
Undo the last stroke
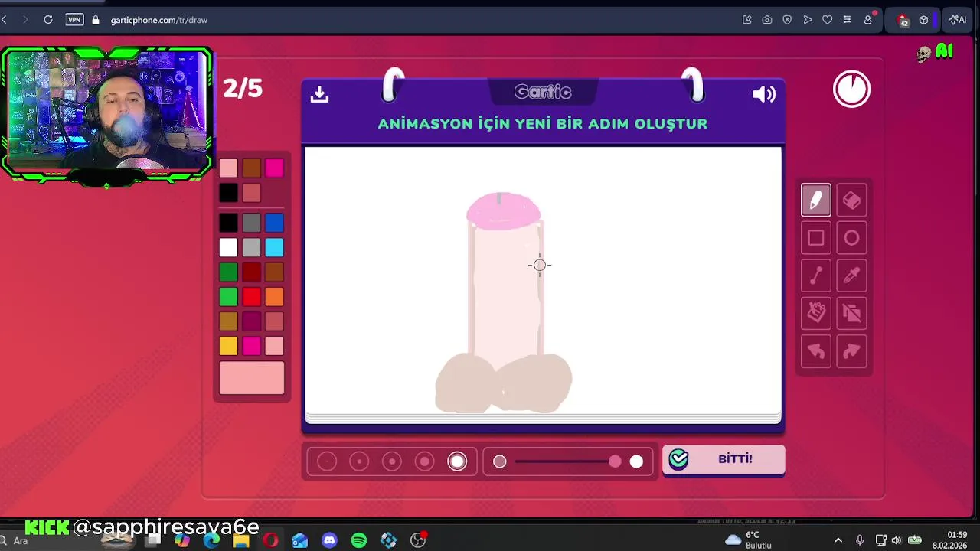click(815, 351)
